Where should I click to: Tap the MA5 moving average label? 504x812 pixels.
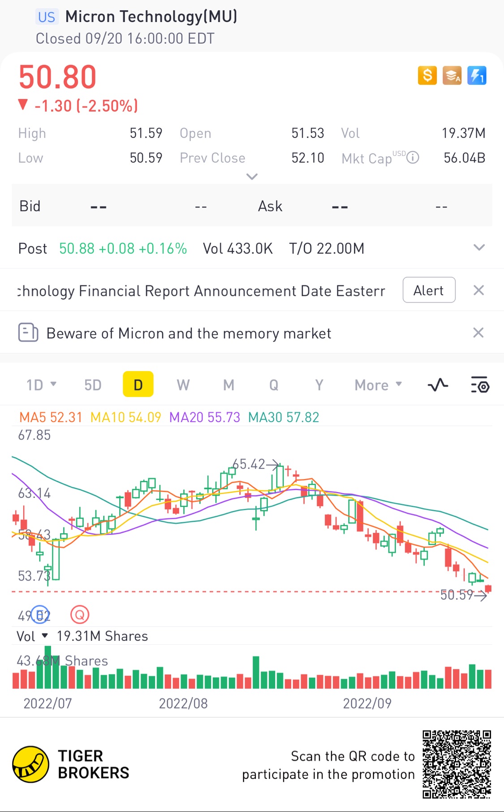point(51,417)
